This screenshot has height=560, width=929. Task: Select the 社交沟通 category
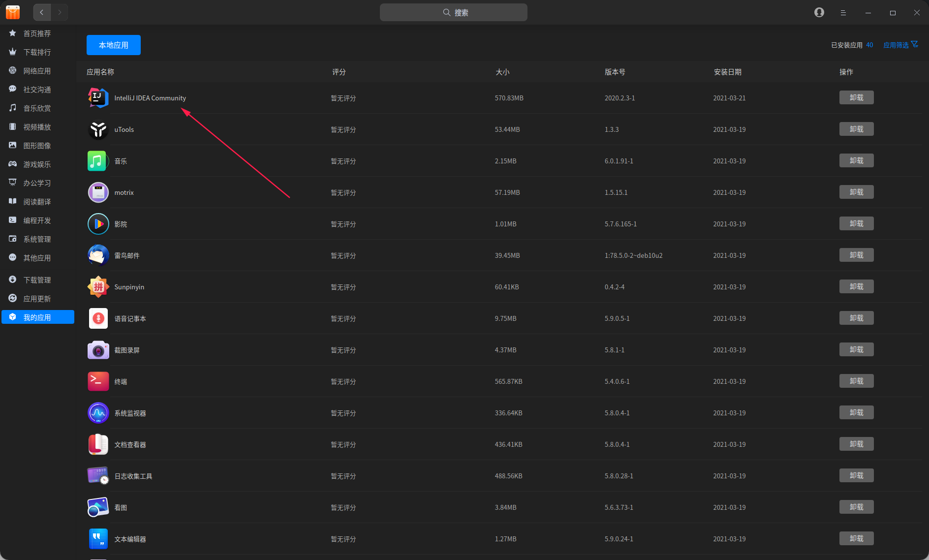pos(38,90)
